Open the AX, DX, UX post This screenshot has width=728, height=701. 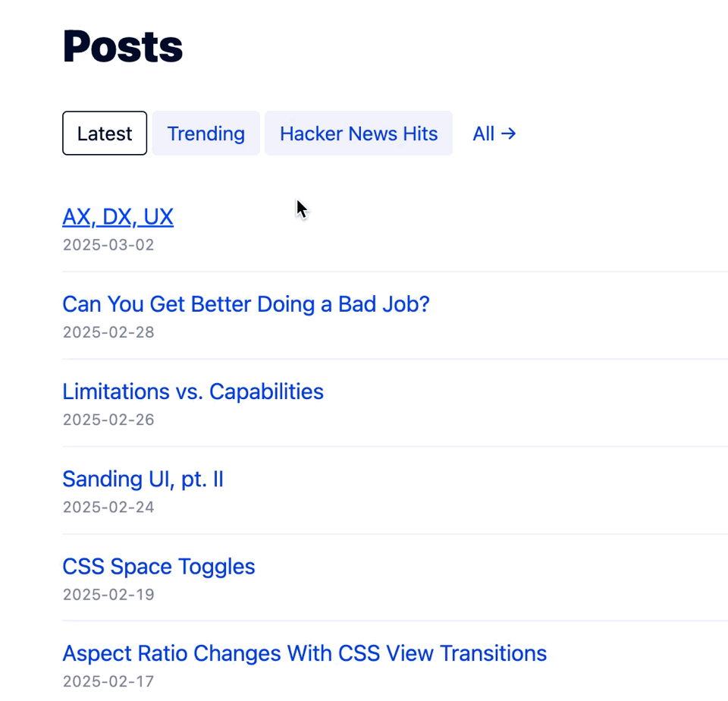click(x=118, y=217)
